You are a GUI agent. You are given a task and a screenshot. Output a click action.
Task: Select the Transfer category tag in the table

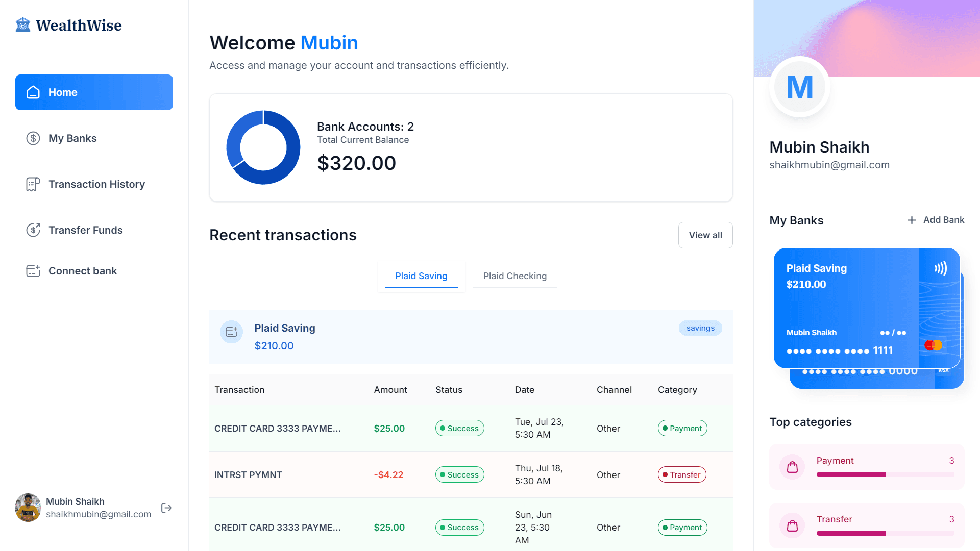tap(682, 474)
